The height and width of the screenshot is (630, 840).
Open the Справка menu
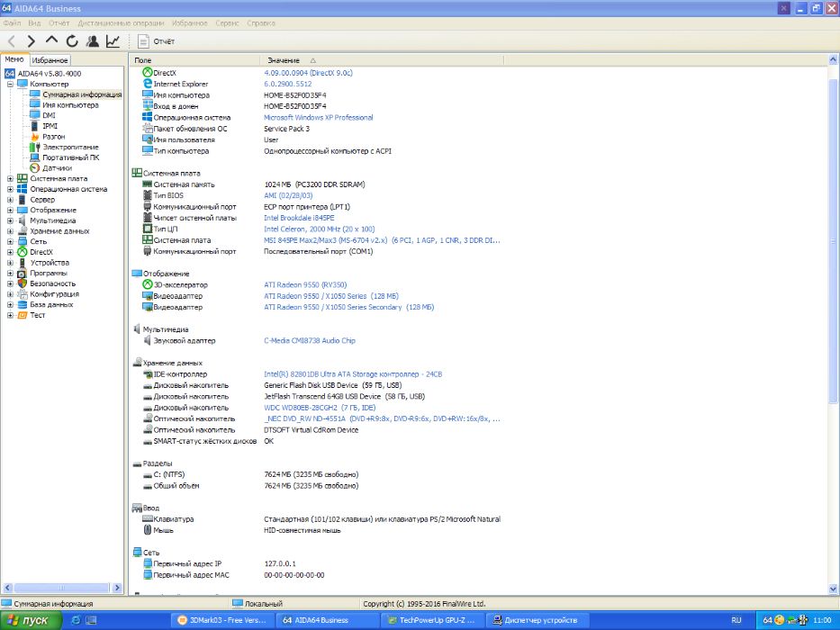261,23
